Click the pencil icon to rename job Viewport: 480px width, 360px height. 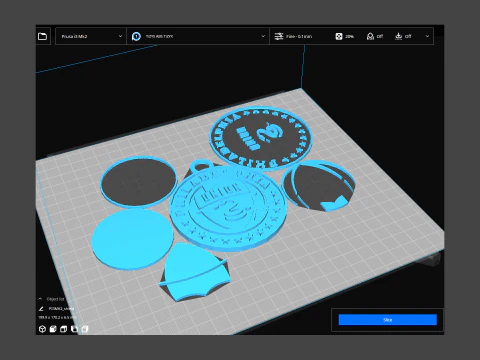[41, 309]
